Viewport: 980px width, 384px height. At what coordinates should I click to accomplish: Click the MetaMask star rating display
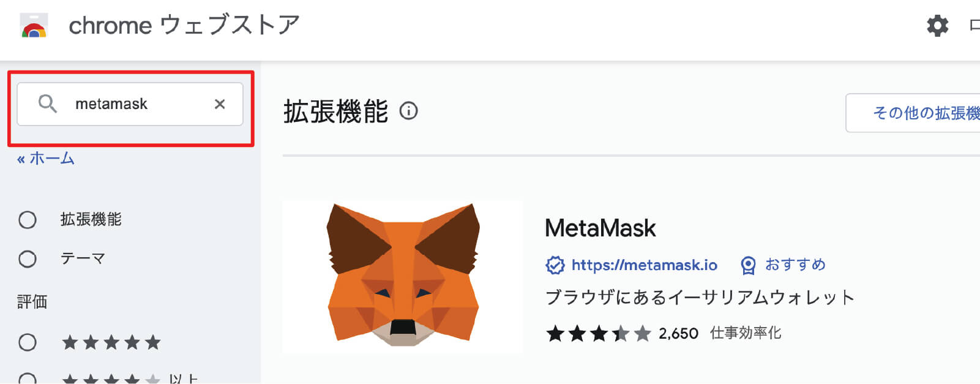click(x=598, y=334)
